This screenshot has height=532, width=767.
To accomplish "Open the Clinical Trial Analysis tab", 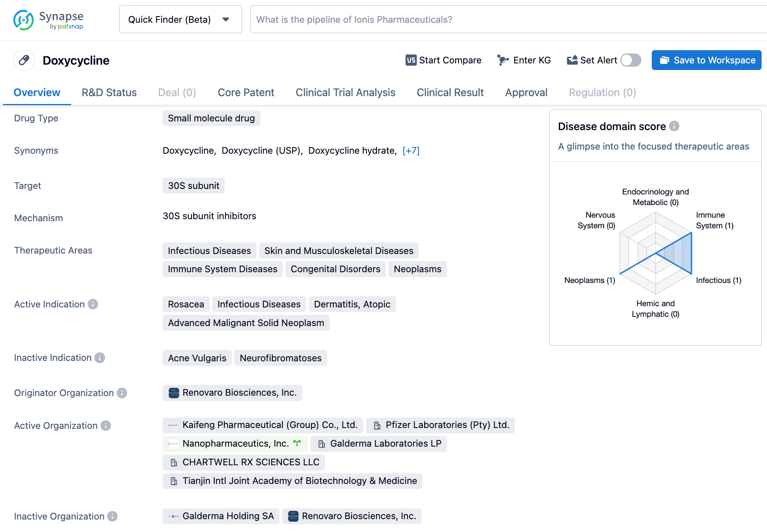I will click(345, 92).
